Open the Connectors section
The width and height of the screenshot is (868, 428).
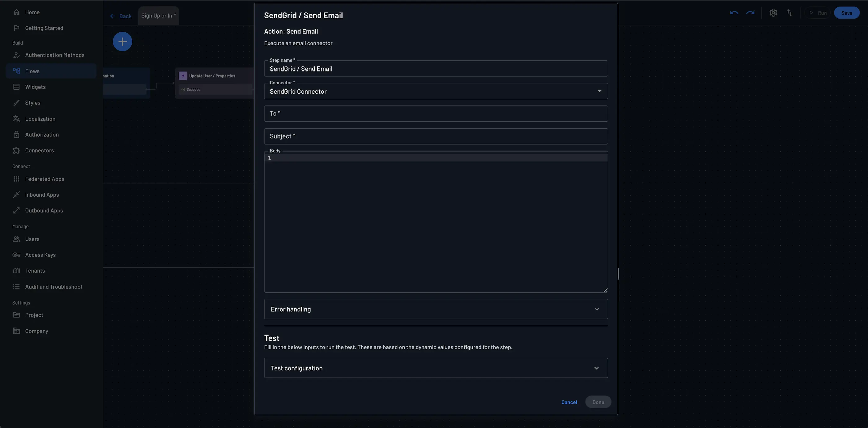pyautogui.click(x=39, y=150)
